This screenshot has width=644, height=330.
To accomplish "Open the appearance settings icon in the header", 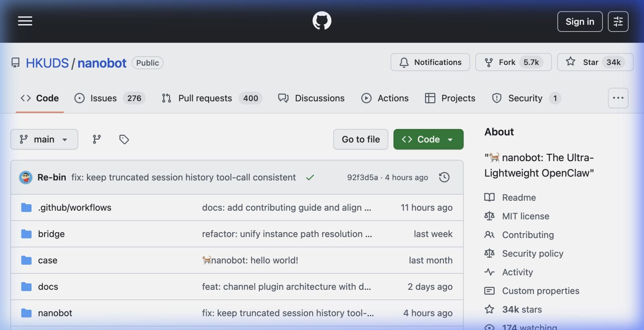I will [x=618, y=21].
